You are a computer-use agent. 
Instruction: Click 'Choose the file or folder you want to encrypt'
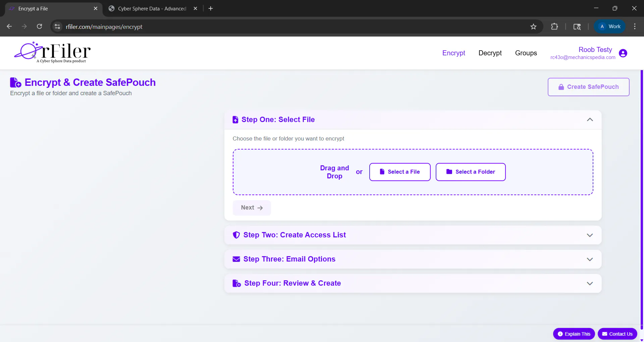tap(288, 138)
